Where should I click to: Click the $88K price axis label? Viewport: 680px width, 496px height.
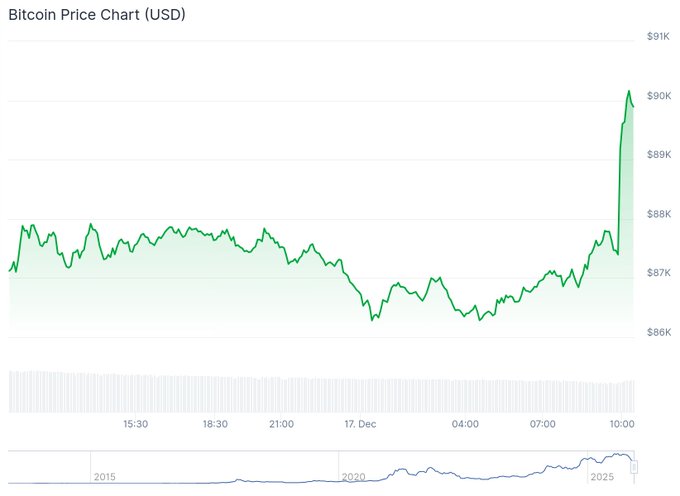[x=658, y=214]
